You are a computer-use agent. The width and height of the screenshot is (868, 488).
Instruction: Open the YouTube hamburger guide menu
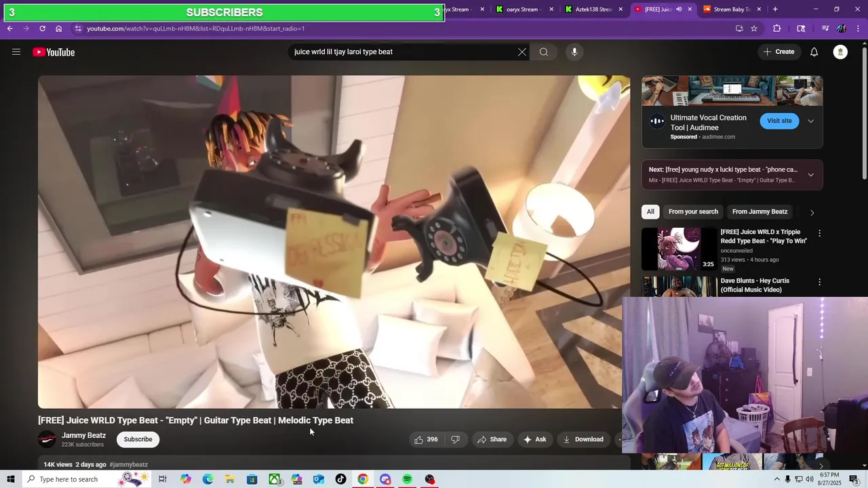pyautogui.click(x=16, y=52)
